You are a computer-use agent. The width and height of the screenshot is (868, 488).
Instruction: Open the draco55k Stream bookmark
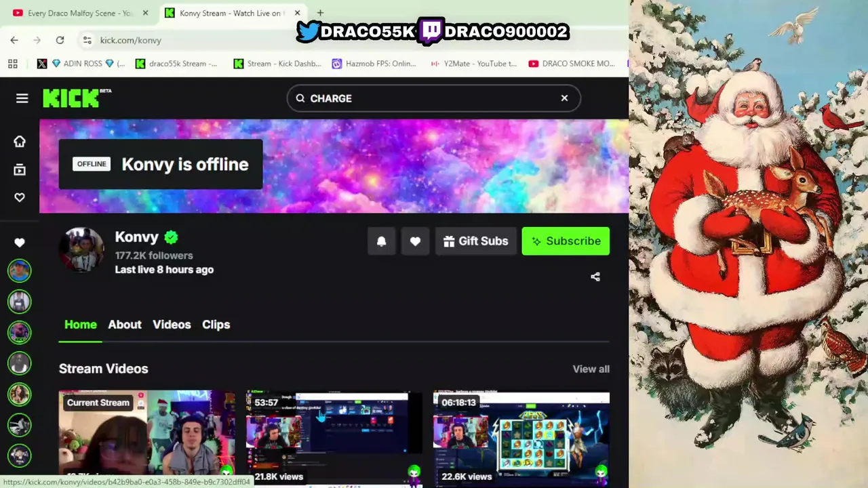click(176, 64)
